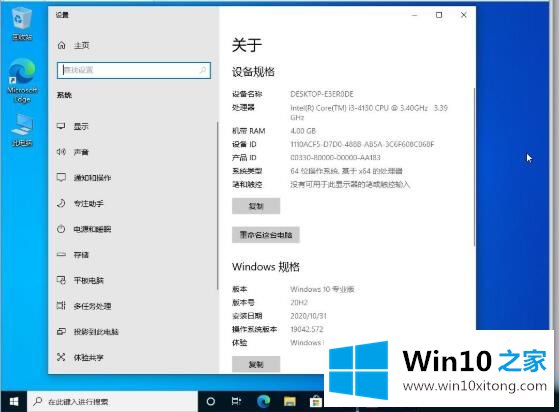Choose 声音 in the sidebar
This screenshot has width=559, height=412.
click(81, 152)
